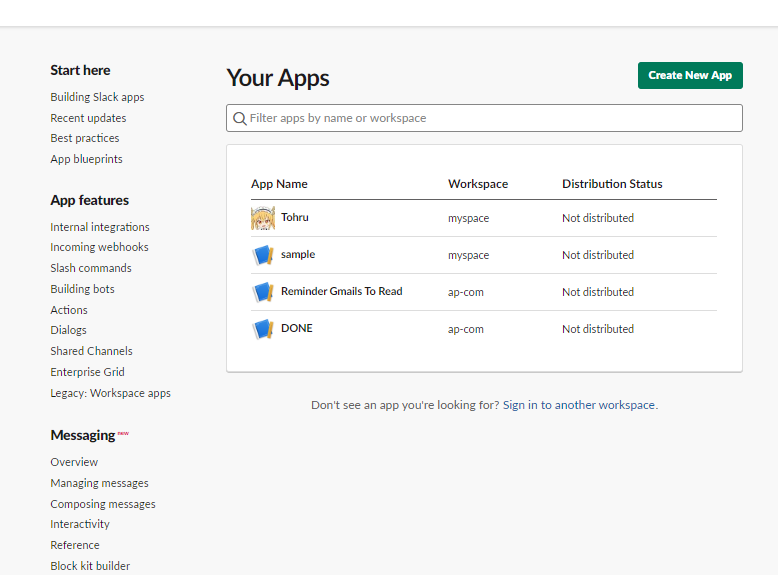Click ap-com cell in Reminder Gmails row

click(465, 292)
